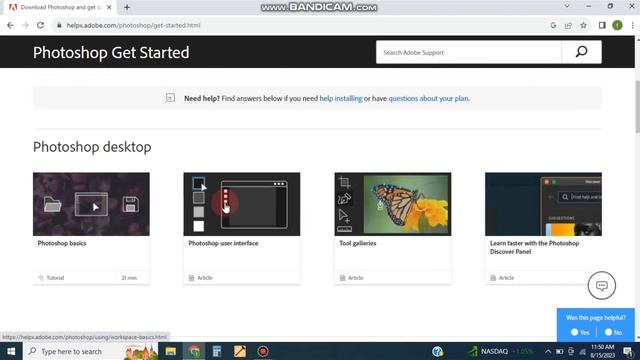Screen dimensions: 640x360
Task: Expand hidden system tray icons
Action: tap(548, 351)
